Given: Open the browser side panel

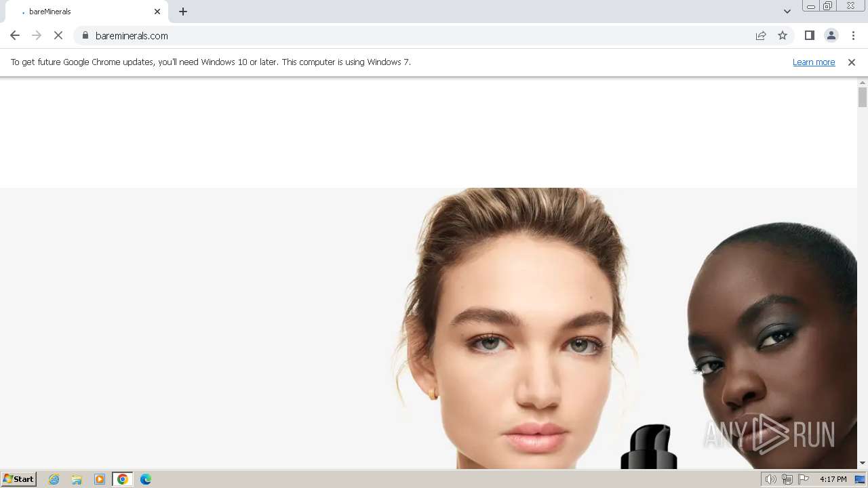Looking at the screenshot, I should pos(809,36).
